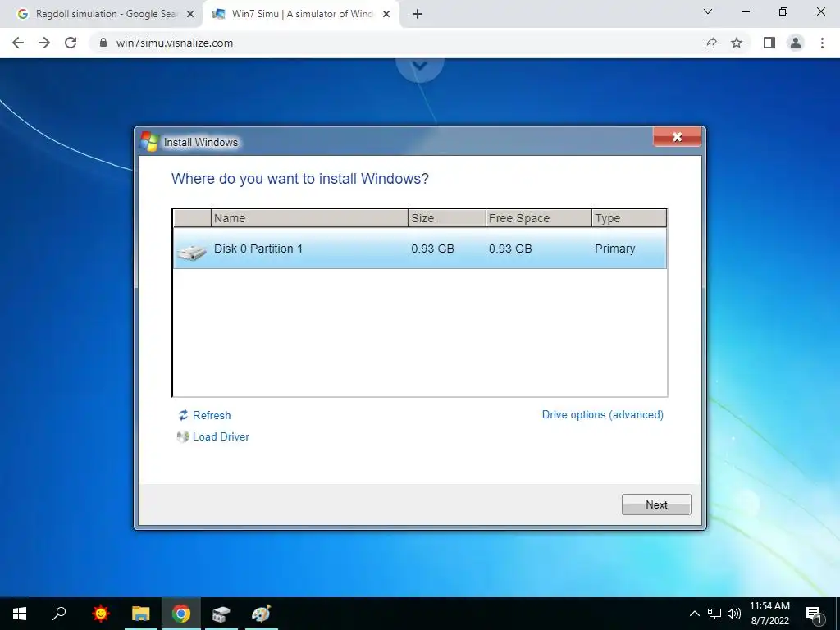Show hidden system tray icons

tap(694, 614)
